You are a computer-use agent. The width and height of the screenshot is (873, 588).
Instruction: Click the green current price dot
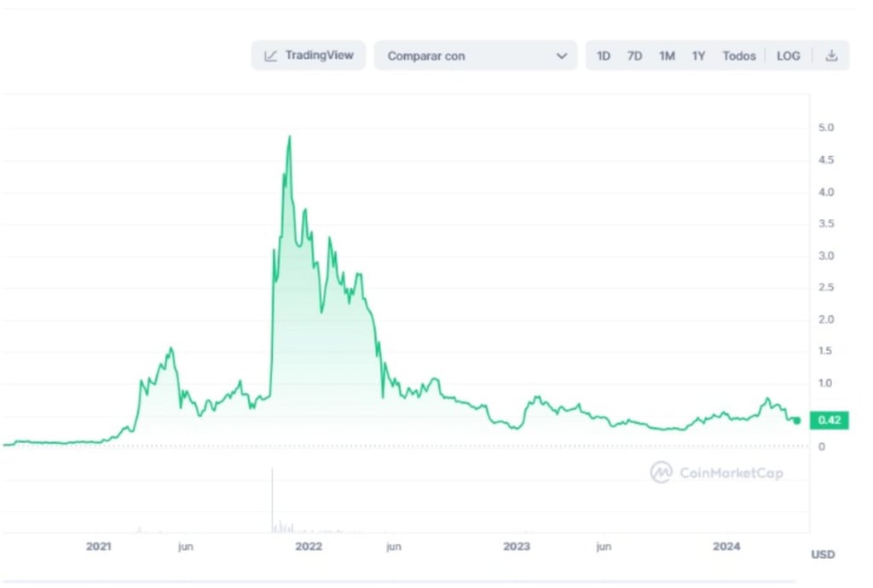coord(796,420)
